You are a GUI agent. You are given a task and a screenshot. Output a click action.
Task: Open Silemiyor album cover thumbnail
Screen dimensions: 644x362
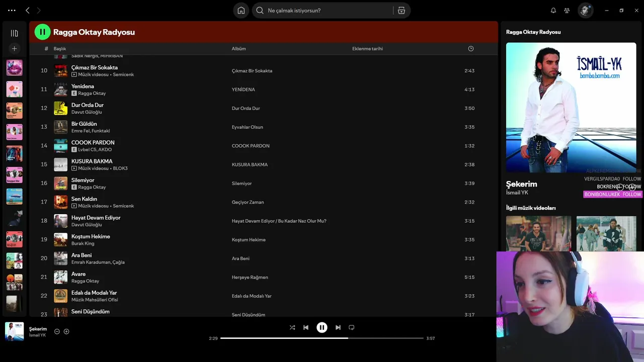tap(60, 184)
